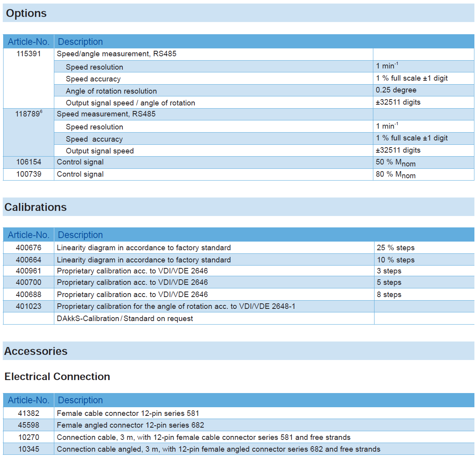Select article number 400961
Image resolution: width=476 pixels, height=456 pixels.
tap(29, 271)
